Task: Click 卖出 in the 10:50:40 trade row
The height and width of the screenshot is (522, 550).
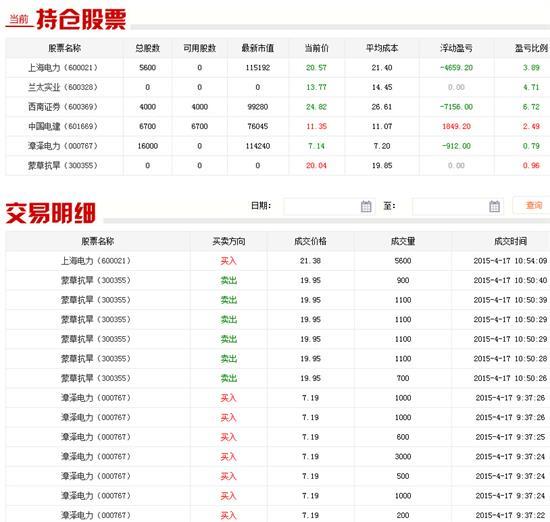Action: pyautogui.click(x=228, y=281)
